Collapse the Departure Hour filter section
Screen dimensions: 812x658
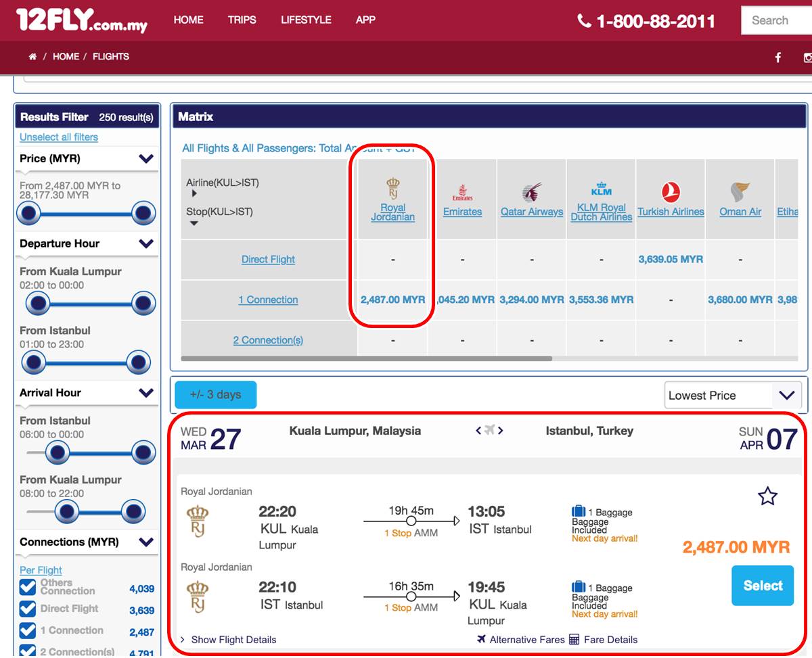[x=146, y=243]
